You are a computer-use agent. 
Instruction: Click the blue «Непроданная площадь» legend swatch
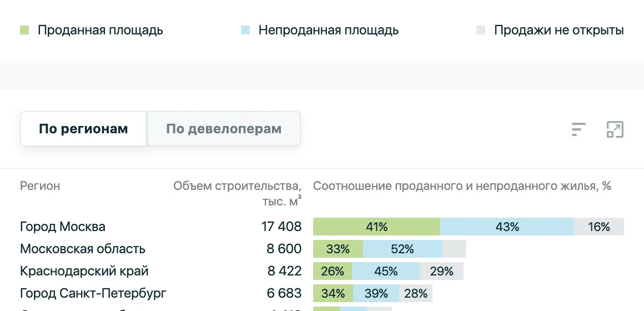245,30
